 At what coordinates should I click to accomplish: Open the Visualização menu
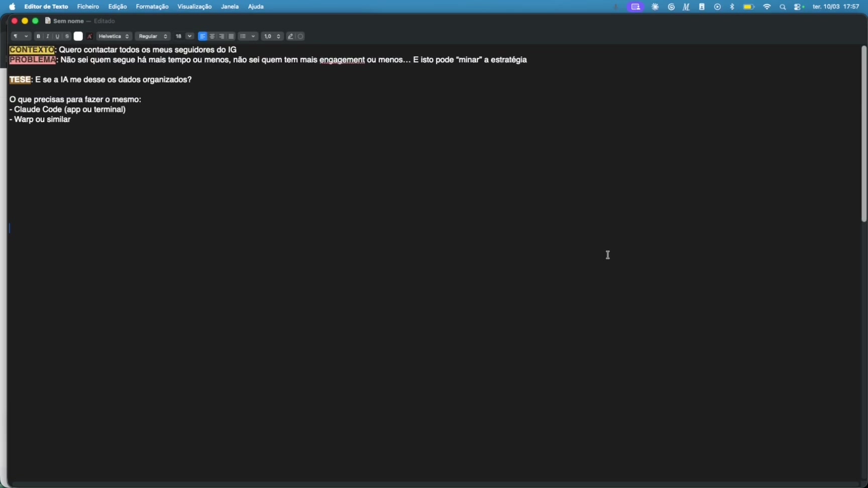(x=194, y=7)
